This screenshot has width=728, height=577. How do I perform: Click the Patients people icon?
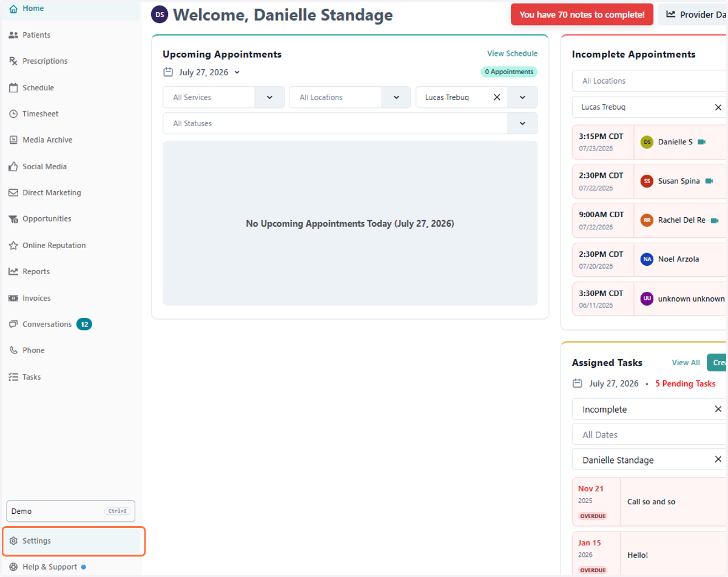(13, 35)
